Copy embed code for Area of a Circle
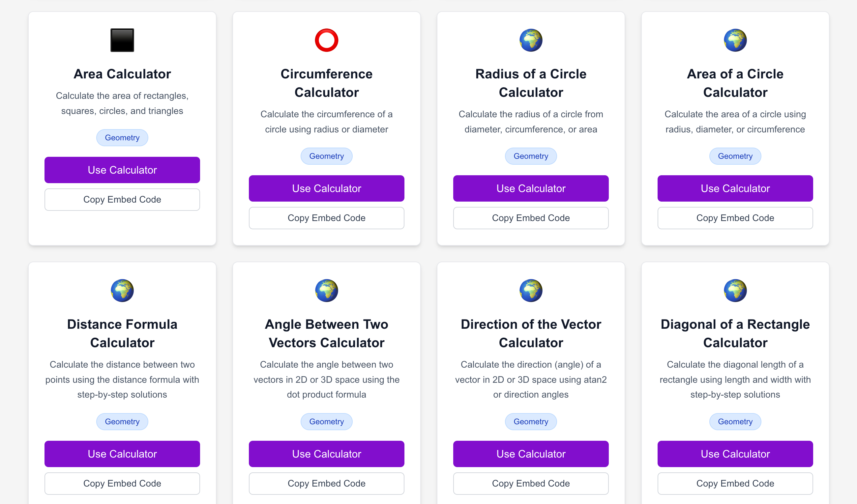 [735, 218]
